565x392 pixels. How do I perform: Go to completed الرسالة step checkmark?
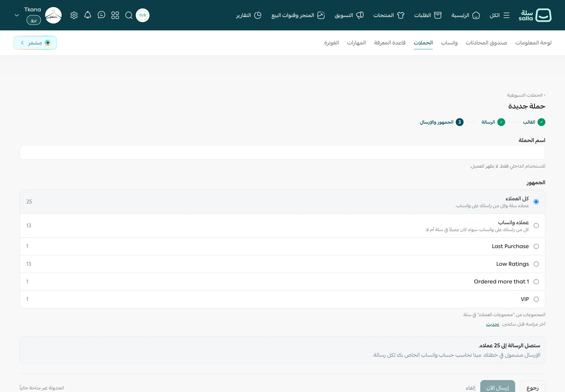501,122
